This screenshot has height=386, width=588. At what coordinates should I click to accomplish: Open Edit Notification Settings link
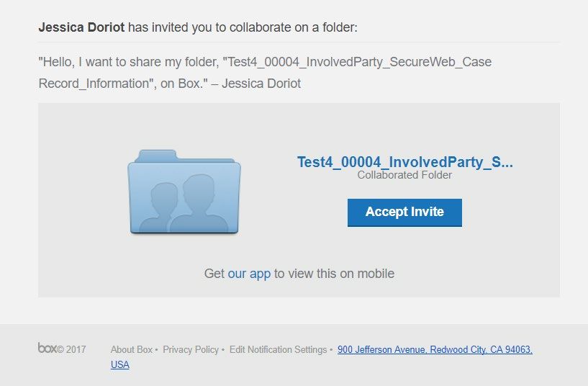[x=279, y=349]
